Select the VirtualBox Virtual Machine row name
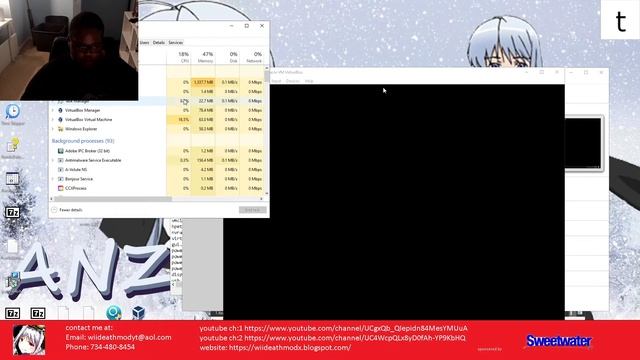640x360 pixels. 89,120
